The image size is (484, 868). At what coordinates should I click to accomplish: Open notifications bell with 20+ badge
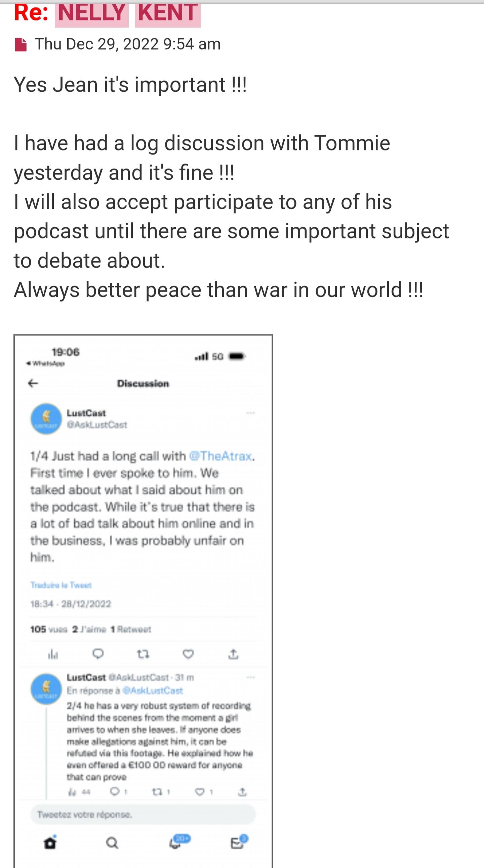[x=175, y=842]
